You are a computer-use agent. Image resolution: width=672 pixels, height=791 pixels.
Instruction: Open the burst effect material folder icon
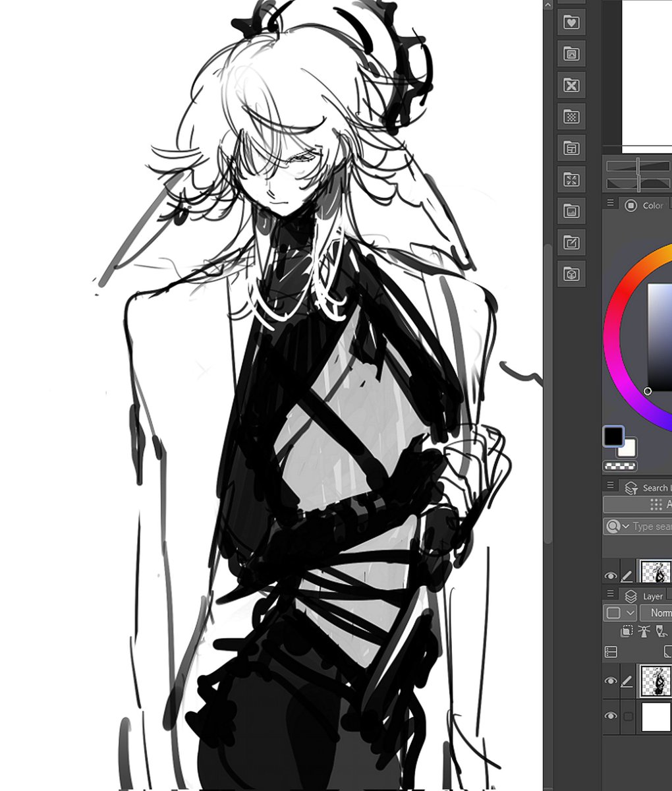click(x=571, y=180)
